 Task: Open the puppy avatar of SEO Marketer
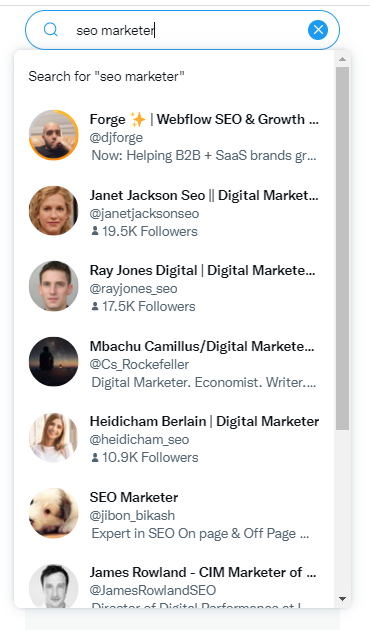[x=54, y=513]
